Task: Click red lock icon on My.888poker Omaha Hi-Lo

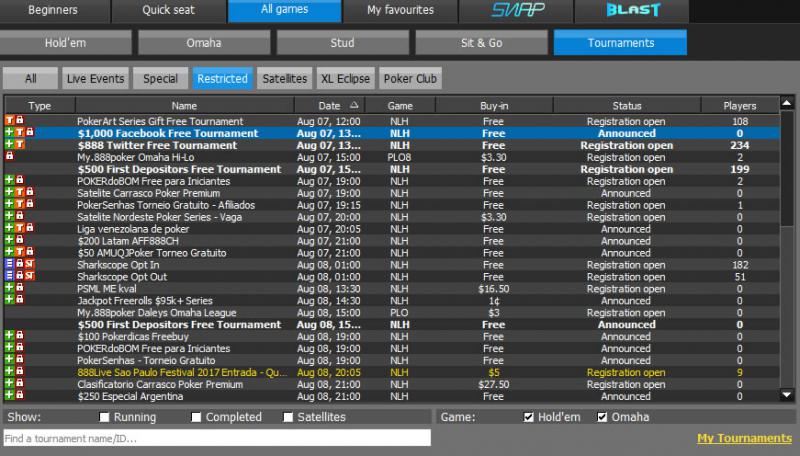Action: (x=9, y=156)
